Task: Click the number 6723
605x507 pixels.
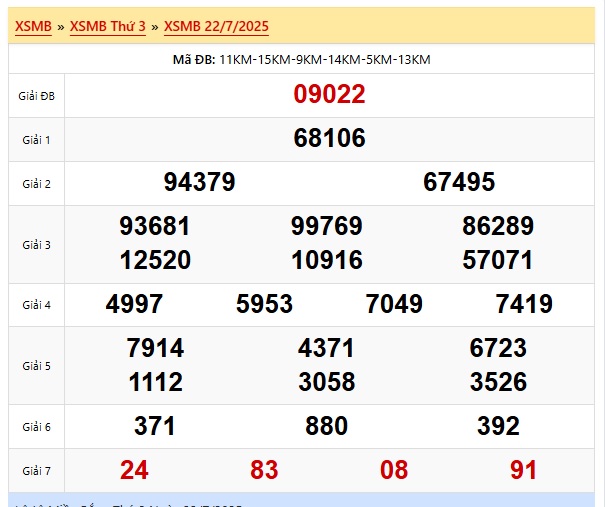Action: pyautogui.click(x=498, y=348)
